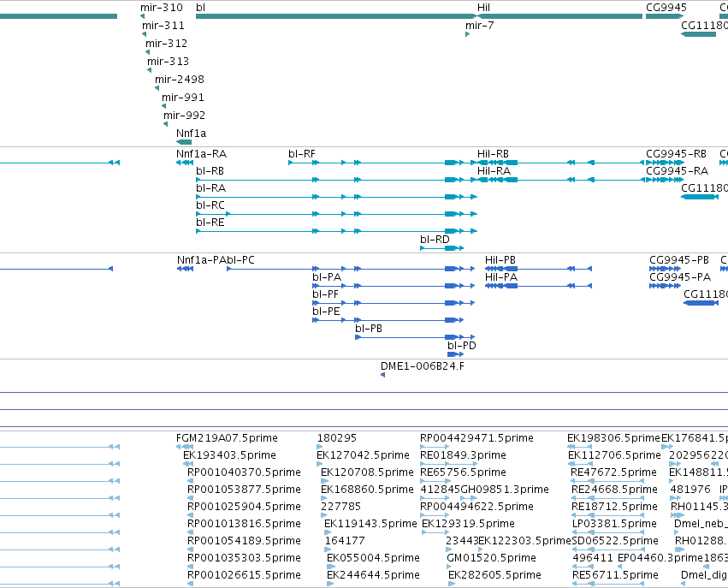Click the bl-RE transcript label
Viewport: 728px width, 588px height.
(210, 223)
